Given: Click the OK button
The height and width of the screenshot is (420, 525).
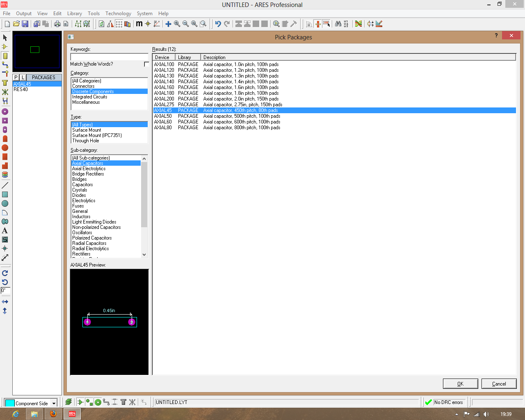Looking at the screenshot, I should (x=460, y=383).
